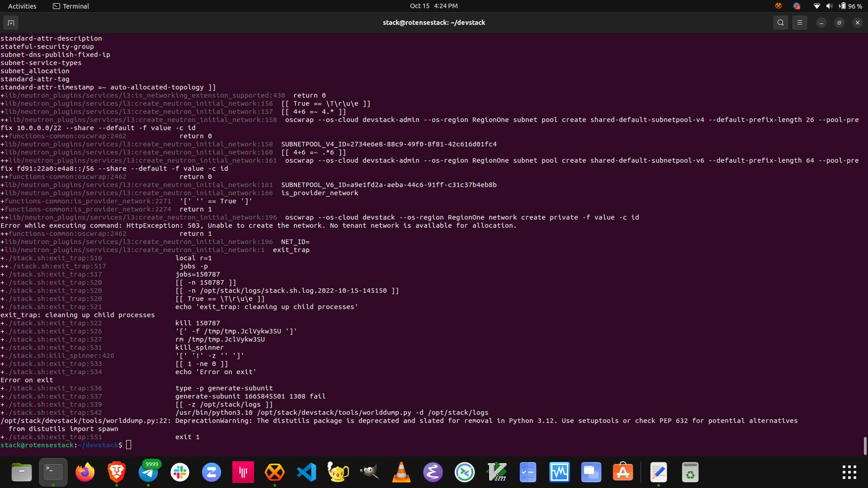Open the Wi-Fi status indicator
Viewport: 868px width, 488px height.
pyautogui.click(x=816, y=6)
